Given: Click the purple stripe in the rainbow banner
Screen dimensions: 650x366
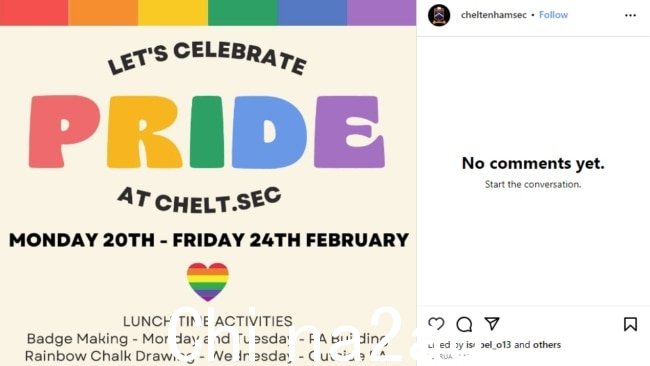Looking at the screenshot, I should pyautogui.click(x=381, y=12).
